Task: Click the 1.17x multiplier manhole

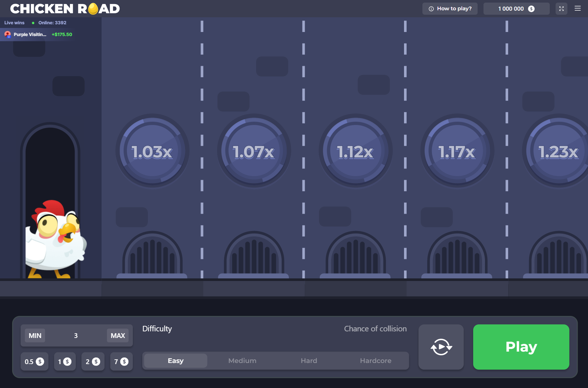Action: 457,151
